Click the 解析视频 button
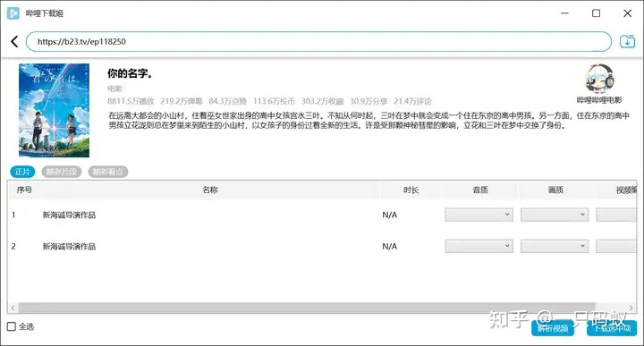The image size is (644, 346). point(553,328)
